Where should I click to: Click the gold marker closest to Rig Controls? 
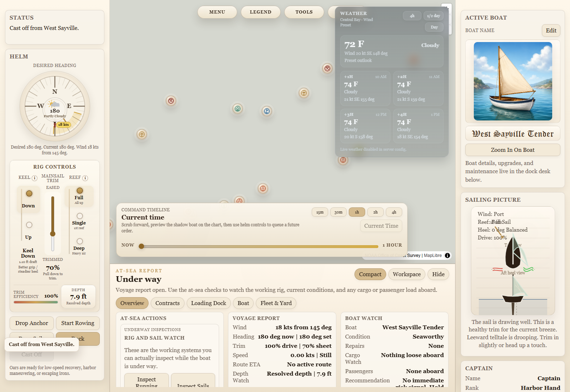point(142,134)
